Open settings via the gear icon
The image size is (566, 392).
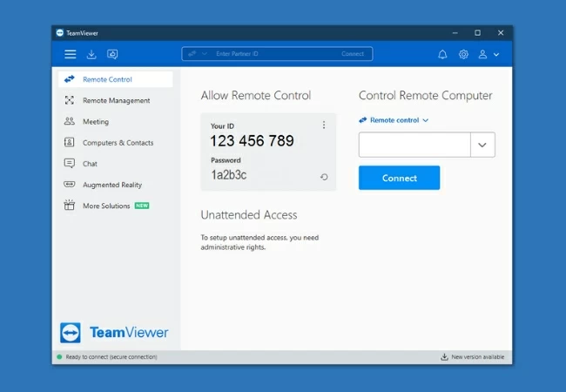click(463, 54)
